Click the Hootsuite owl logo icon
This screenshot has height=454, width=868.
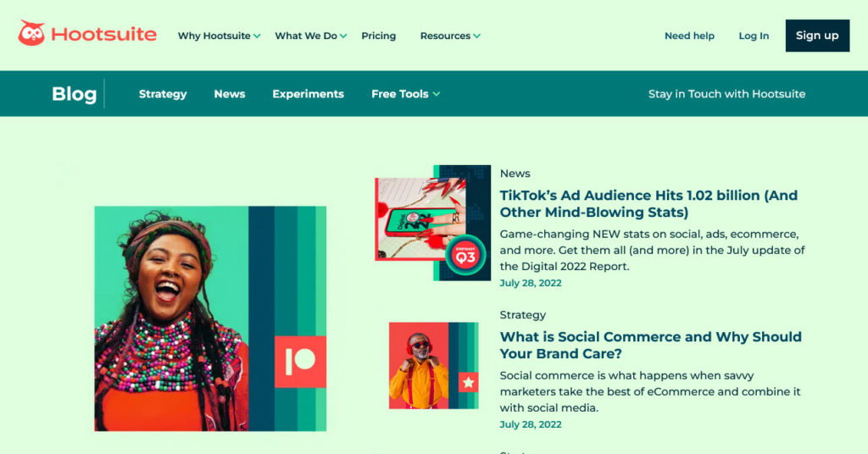(x=31, y=33)
